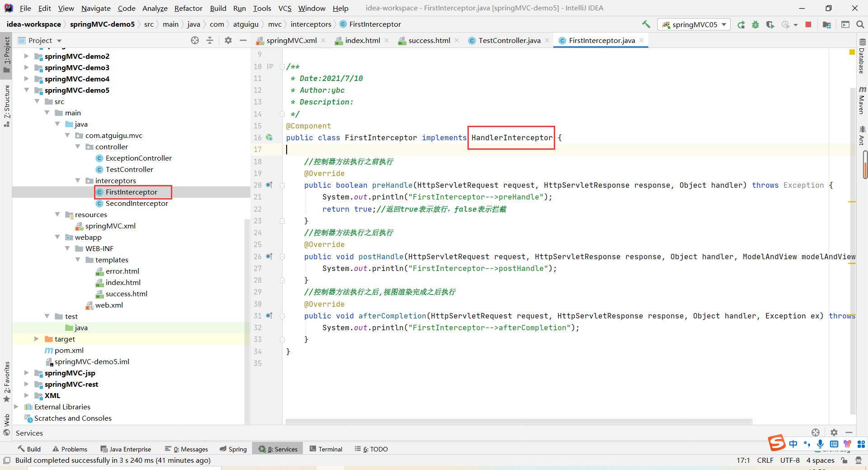Open the Refactor menu
868x470 pixels.
pos(189,8)
